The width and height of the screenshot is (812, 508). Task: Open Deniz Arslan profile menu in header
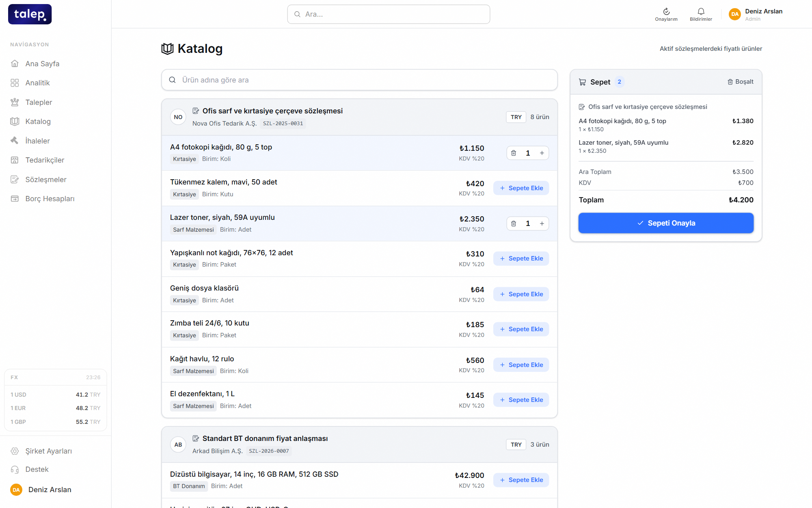756,14
